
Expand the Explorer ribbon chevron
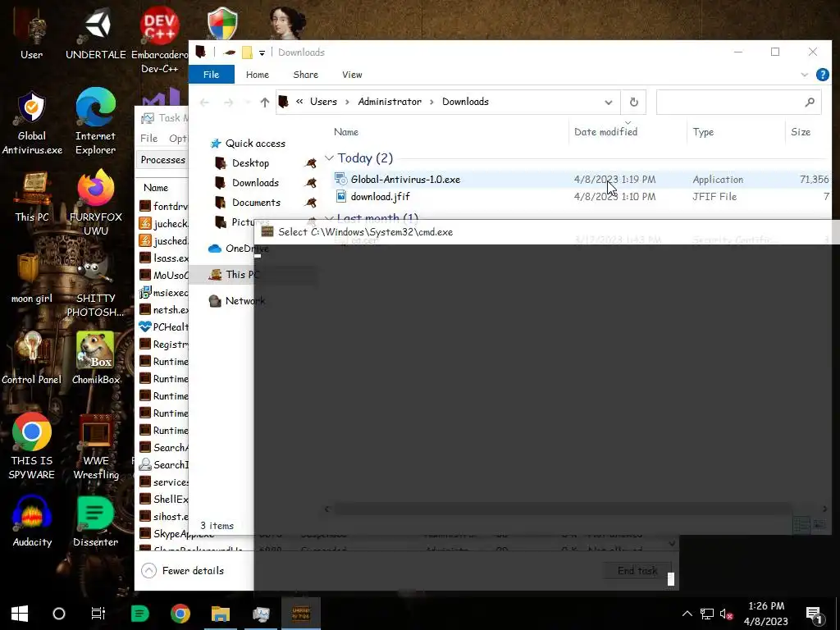[804, 75]
